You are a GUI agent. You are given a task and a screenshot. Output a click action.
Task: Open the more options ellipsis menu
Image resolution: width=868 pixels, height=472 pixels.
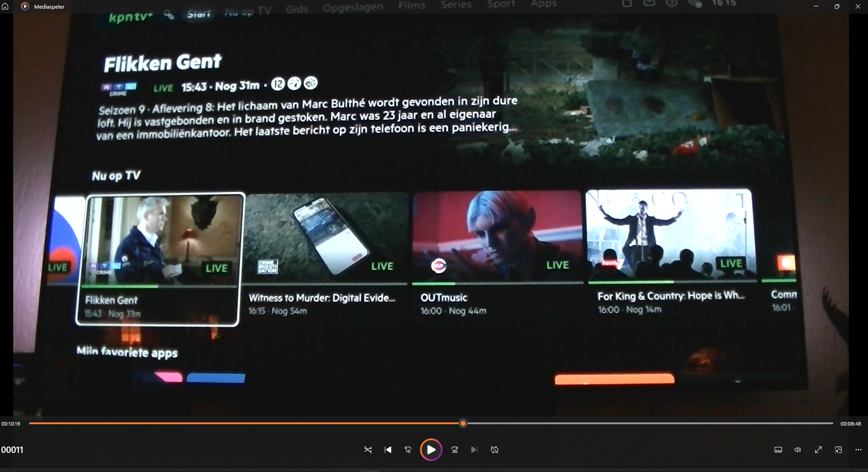point(858,450)
